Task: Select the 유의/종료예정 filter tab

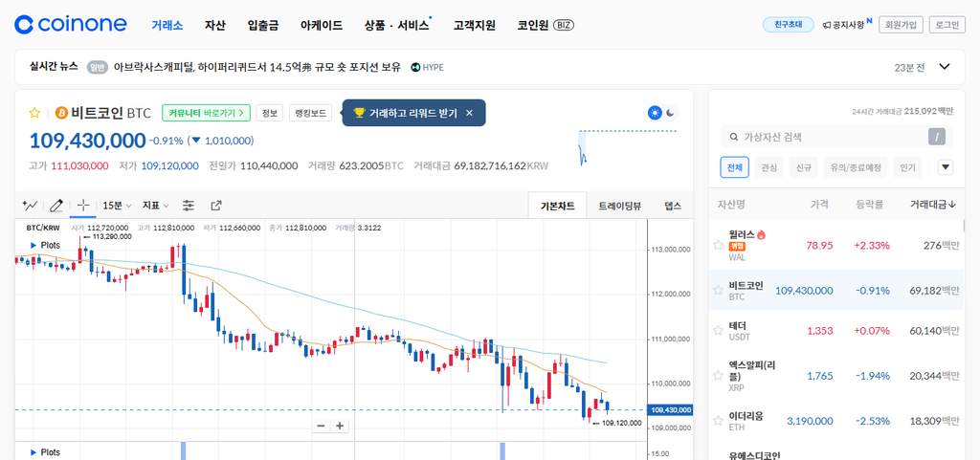Action: [x=855, y=167]
